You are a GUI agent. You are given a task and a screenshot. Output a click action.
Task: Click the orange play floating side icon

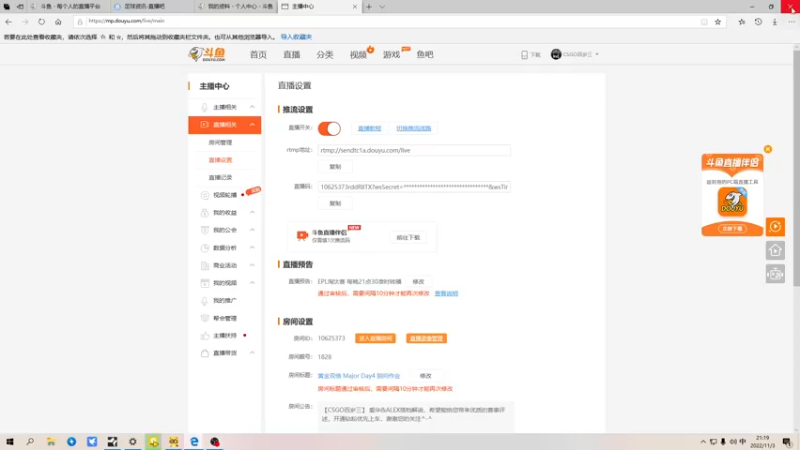[775, 227]
